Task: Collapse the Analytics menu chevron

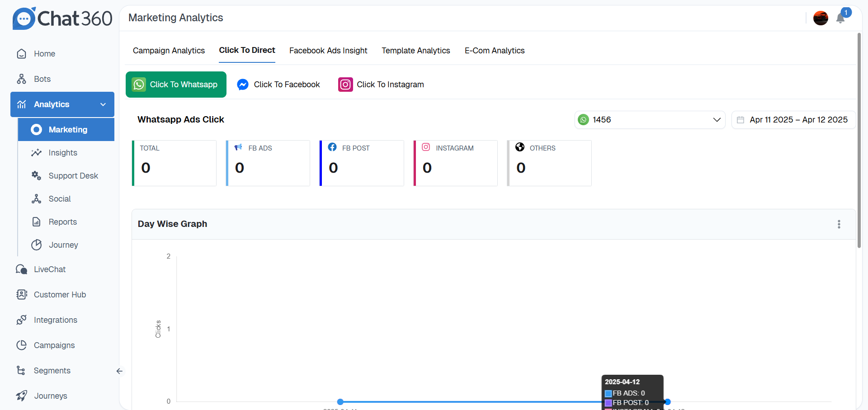Action: coord(103,104)
